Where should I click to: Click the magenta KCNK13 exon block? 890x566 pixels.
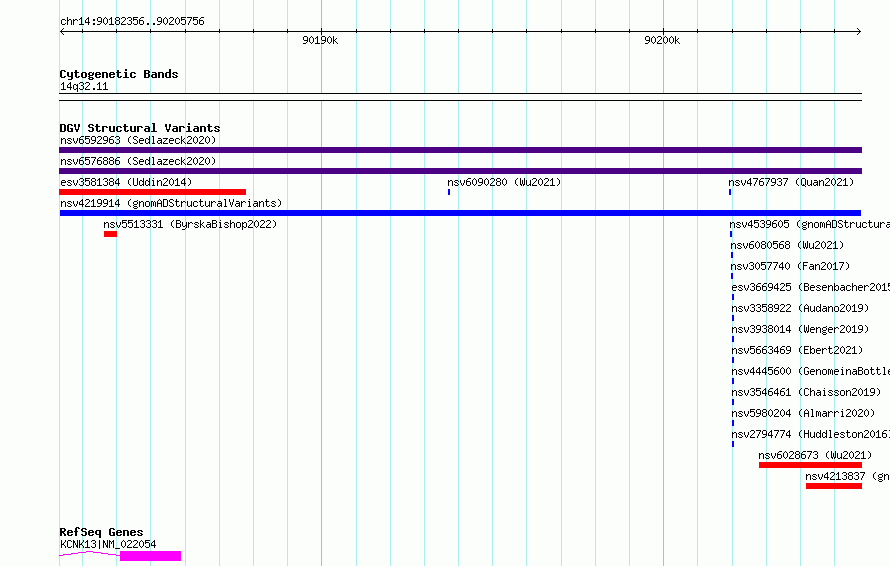(150, 556)
